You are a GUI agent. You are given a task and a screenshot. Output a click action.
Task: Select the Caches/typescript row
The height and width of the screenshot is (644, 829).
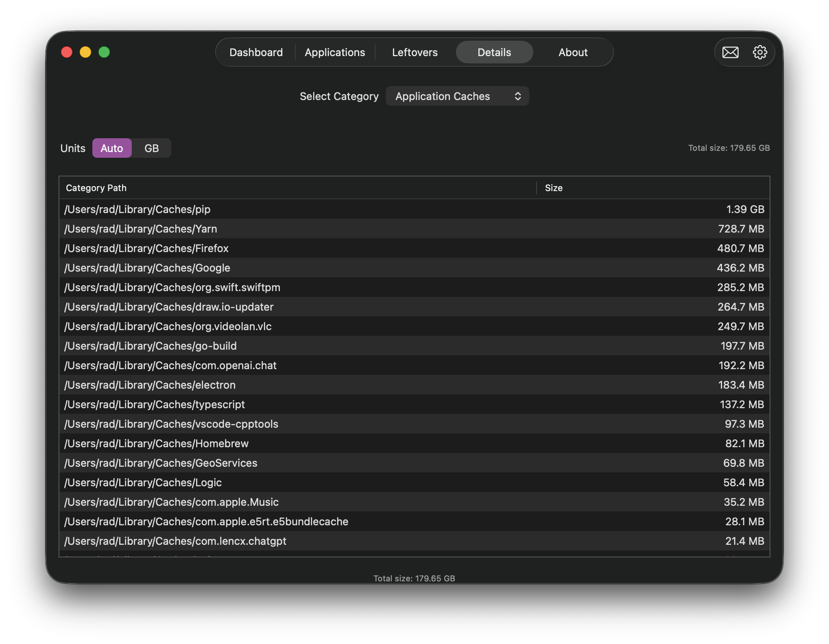coord(414,405)
